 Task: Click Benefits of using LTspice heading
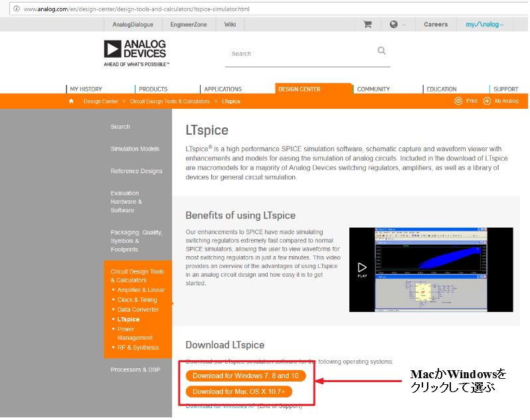[240, 216]
